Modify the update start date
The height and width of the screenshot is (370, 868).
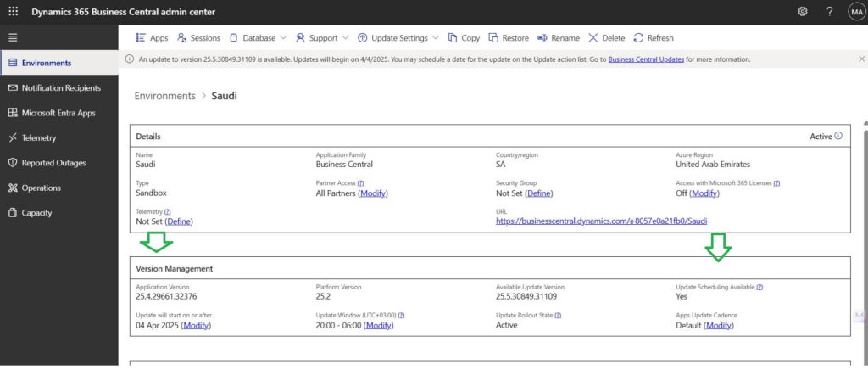tap(196, 326)
